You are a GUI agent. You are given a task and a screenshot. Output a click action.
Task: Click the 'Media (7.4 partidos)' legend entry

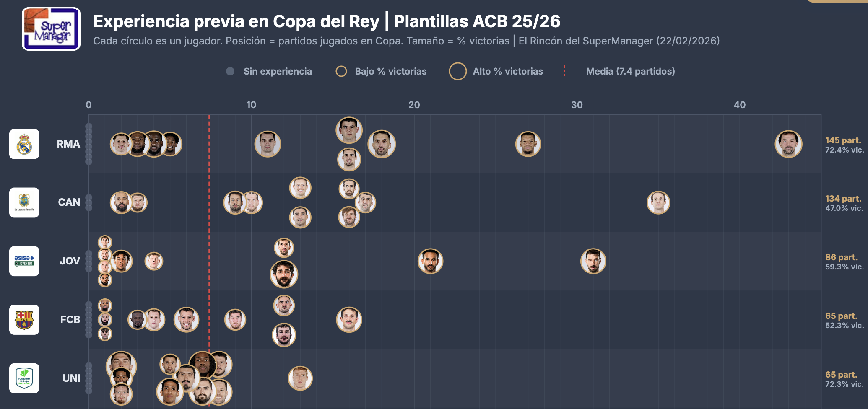tap(630, 71)
